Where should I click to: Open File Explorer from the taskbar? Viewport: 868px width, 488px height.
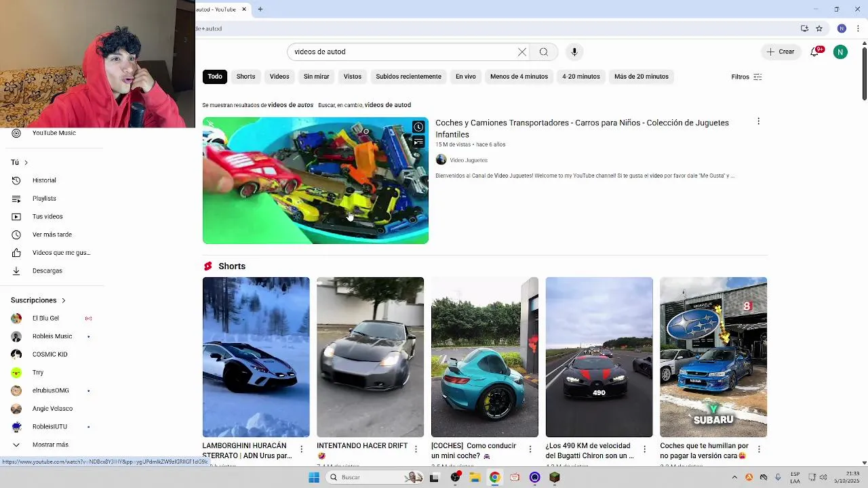point(475,477)
